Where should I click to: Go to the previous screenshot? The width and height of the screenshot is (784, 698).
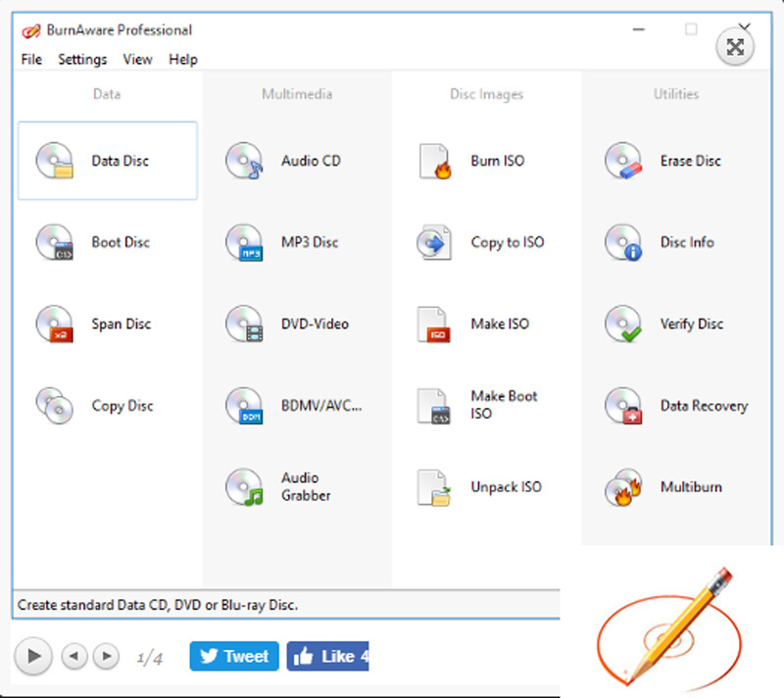click(x=74, y=656)
